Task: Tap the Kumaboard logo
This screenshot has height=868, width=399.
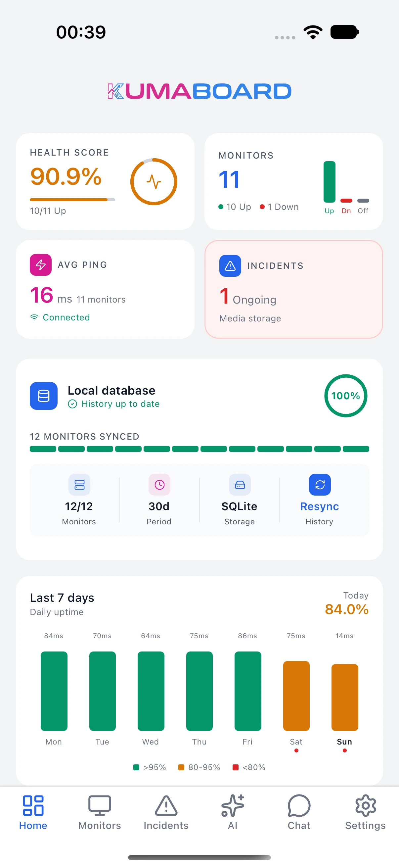Action: click(x=199, y=91)
